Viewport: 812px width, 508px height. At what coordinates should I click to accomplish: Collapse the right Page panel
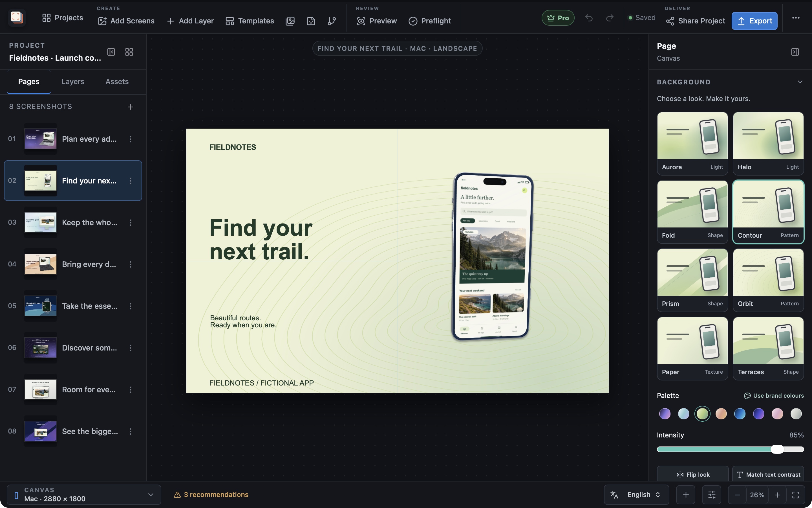[x=795, y=52]
